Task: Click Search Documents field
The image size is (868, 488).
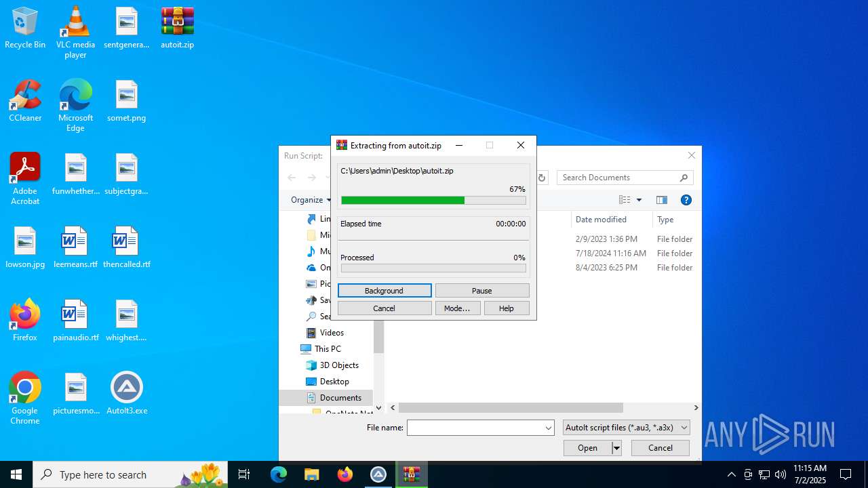Action: (625, 178)
